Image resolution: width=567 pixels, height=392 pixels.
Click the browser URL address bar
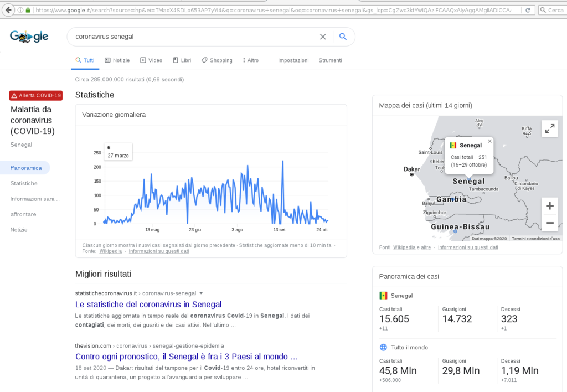(273, 10)
